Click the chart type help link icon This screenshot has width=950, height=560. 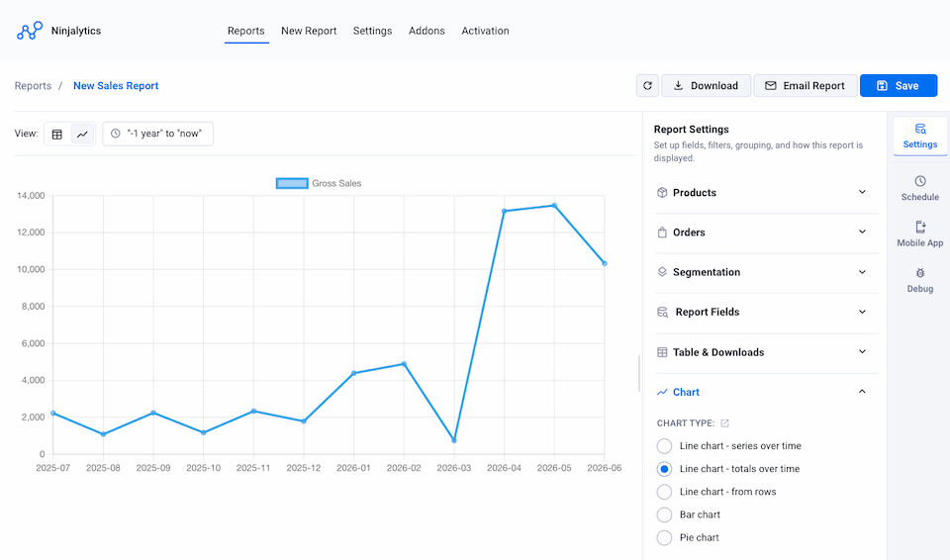tap(724, 423)
